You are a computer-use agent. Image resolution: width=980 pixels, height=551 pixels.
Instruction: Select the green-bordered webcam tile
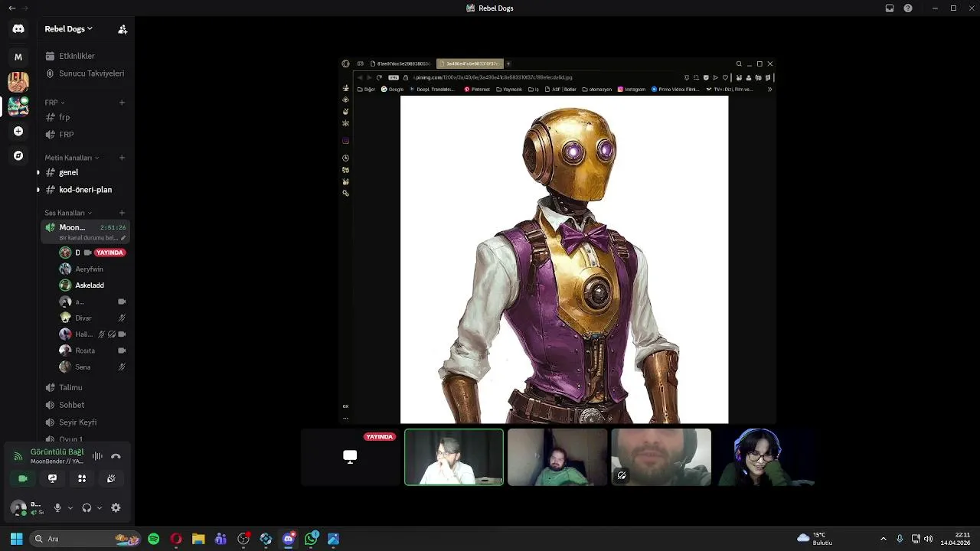pyautogui.click(x=454, y=457)
